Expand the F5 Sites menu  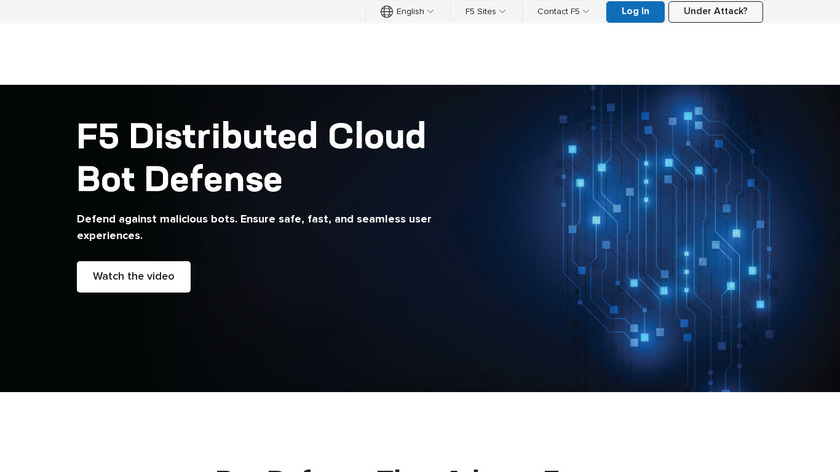485,11
